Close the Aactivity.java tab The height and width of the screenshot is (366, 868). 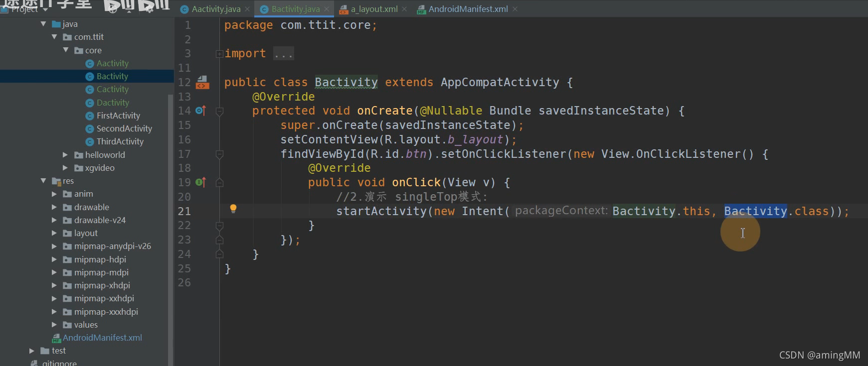click(x=247, y=9)
